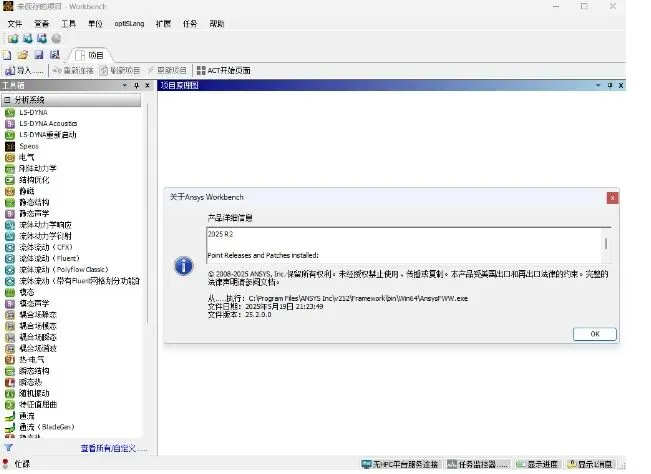
Task: Select the 耦合场谐波 system
Action: (x=31, y=348)
